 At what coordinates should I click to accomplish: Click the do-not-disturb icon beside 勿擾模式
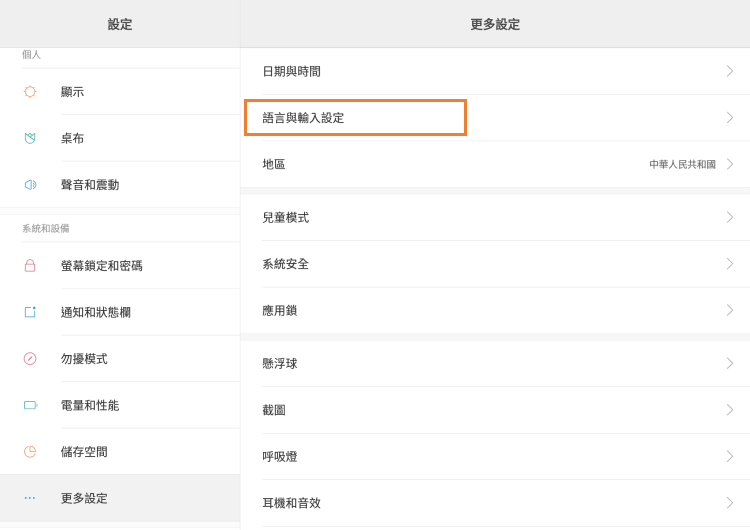pos(30,358)
